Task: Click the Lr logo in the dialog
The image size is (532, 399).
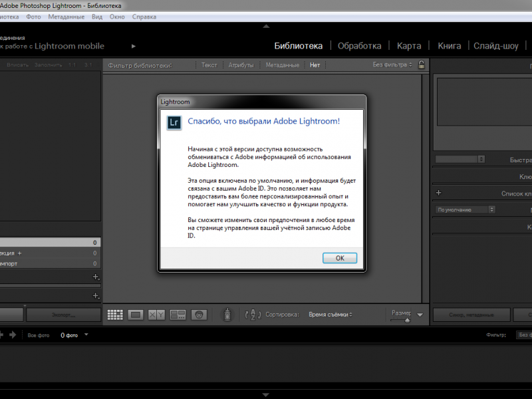Action: tap(174, 122)
